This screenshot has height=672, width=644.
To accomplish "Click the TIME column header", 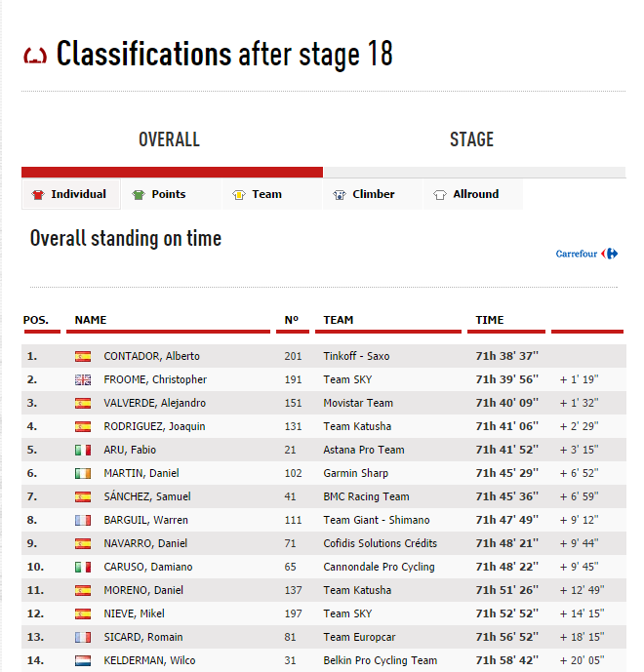I will pyautogui.click(x=490, y=320).
